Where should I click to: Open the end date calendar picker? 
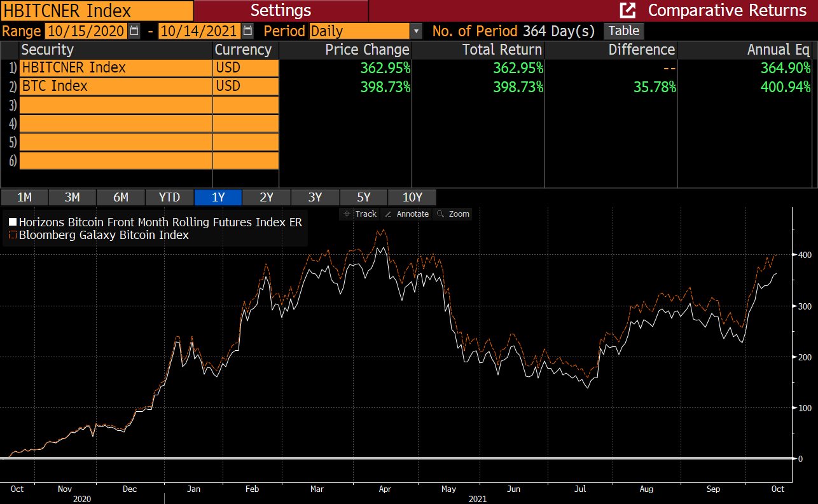coord(247,31)
